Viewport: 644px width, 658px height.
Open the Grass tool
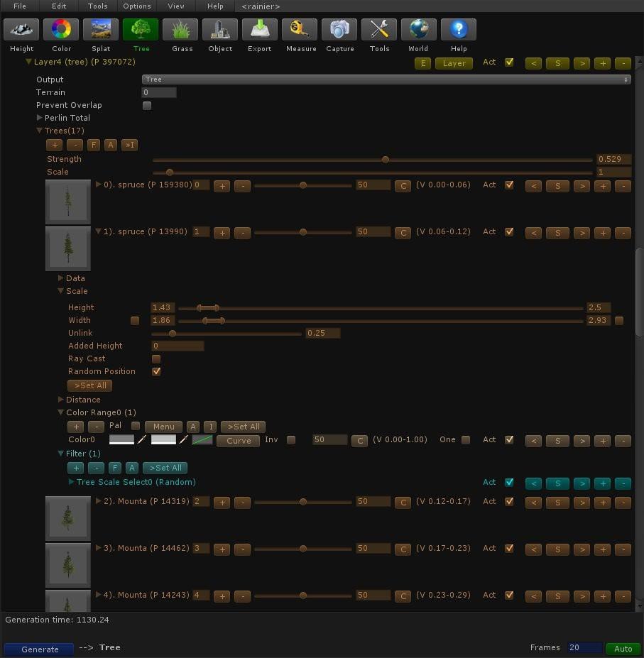(x=180, y=29)
